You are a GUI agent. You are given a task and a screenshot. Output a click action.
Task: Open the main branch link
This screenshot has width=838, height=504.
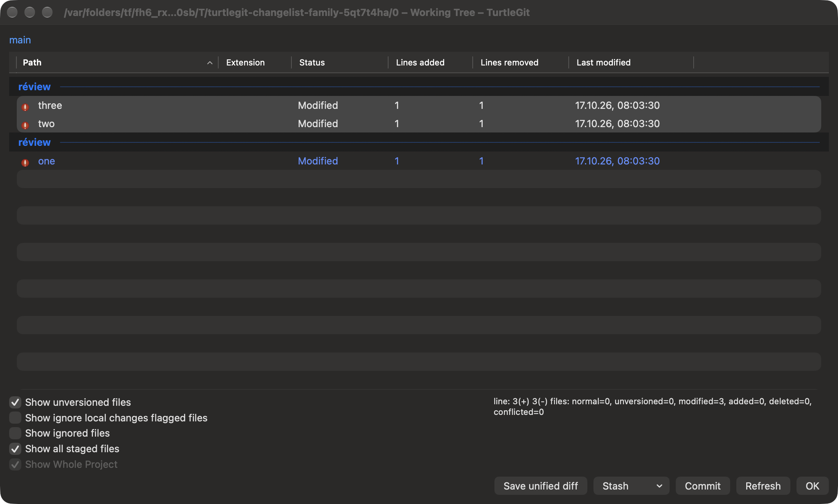click(x=20, y=40)
